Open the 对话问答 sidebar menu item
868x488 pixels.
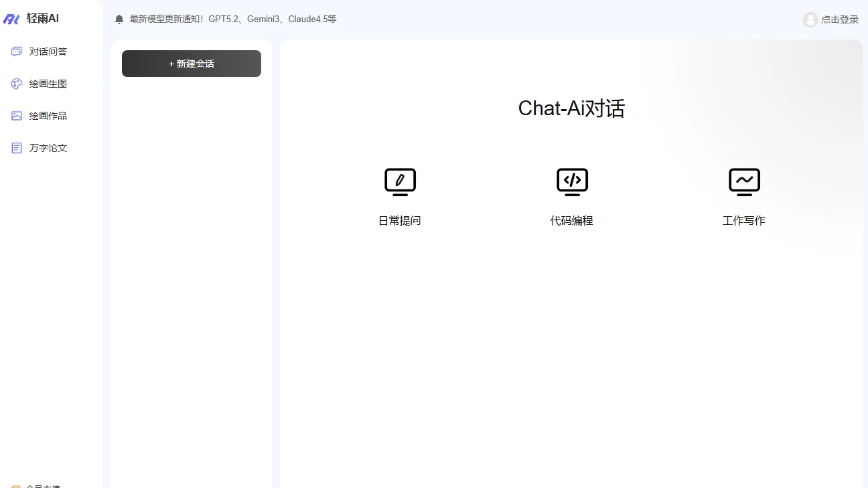click(x=48, y=52)
